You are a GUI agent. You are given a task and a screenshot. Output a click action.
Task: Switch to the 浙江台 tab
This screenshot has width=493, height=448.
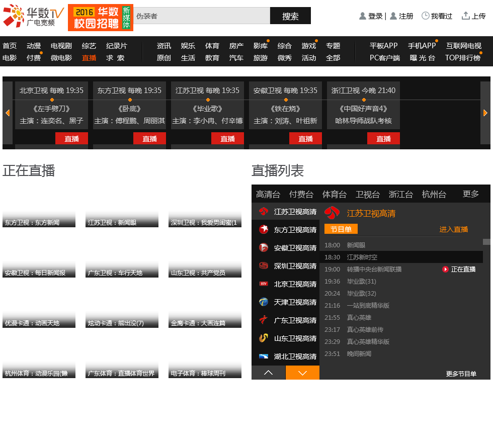coord(401,194)
